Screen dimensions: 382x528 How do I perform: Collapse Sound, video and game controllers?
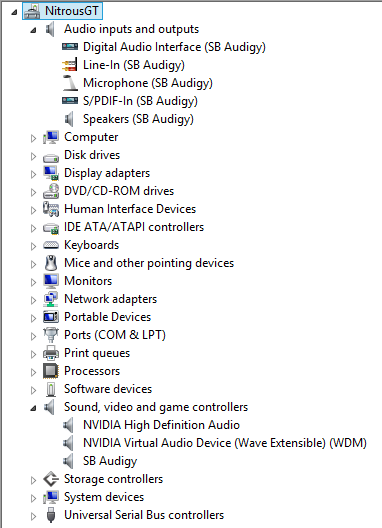33,408
